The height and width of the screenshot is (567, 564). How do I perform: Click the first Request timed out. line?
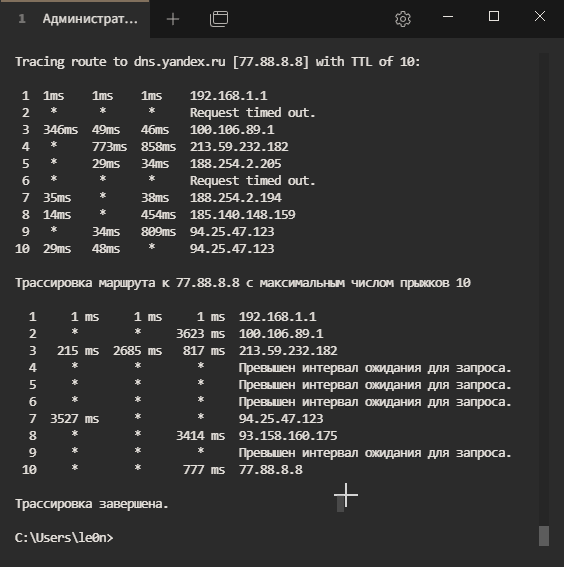[253, 113]
